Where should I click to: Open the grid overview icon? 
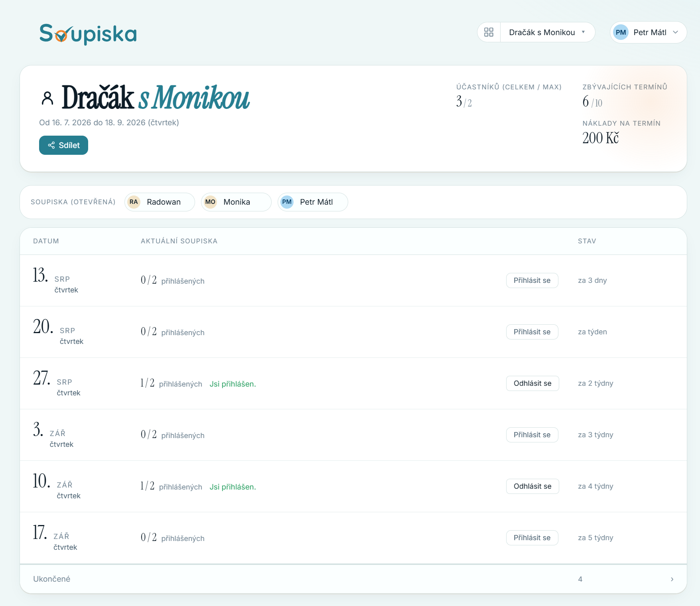[x=489, y=32]
